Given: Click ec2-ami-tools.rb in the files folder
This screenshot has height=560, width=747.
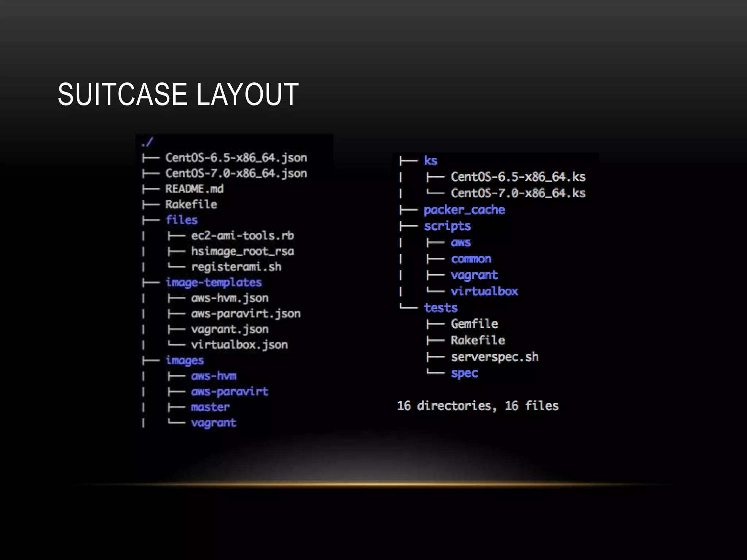Looking at the screenshot, I should (x=243, y=236).
